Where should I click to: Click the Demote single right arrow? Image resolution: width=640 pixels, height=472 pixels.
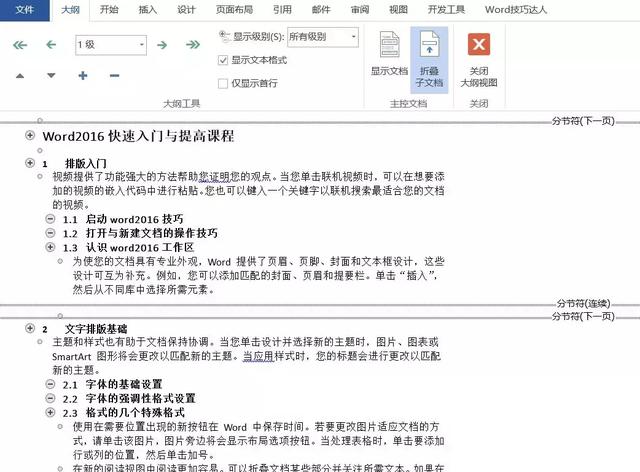point(162,45)
